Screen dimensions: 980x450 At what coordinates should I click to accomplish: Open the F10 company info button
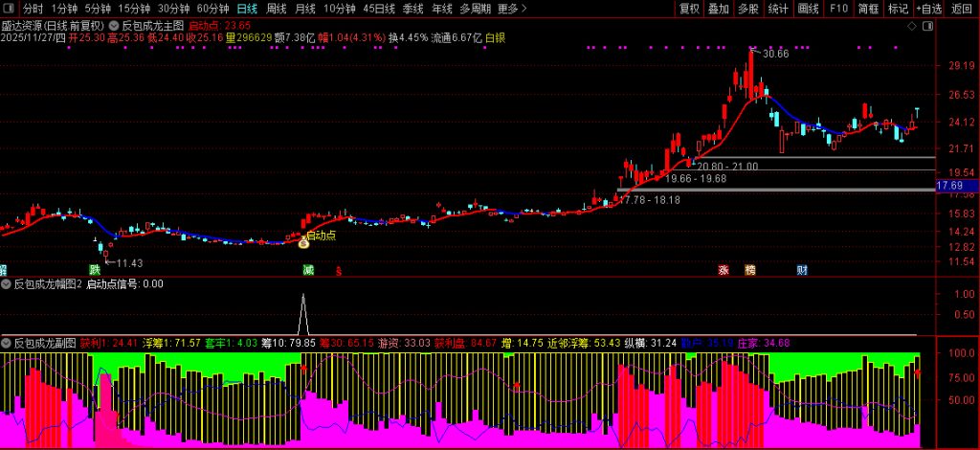838,9
